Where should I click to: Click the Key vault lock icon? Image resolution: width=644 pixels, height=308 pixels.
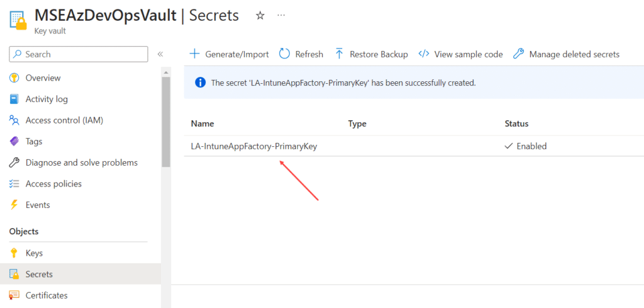click(17, 21)
